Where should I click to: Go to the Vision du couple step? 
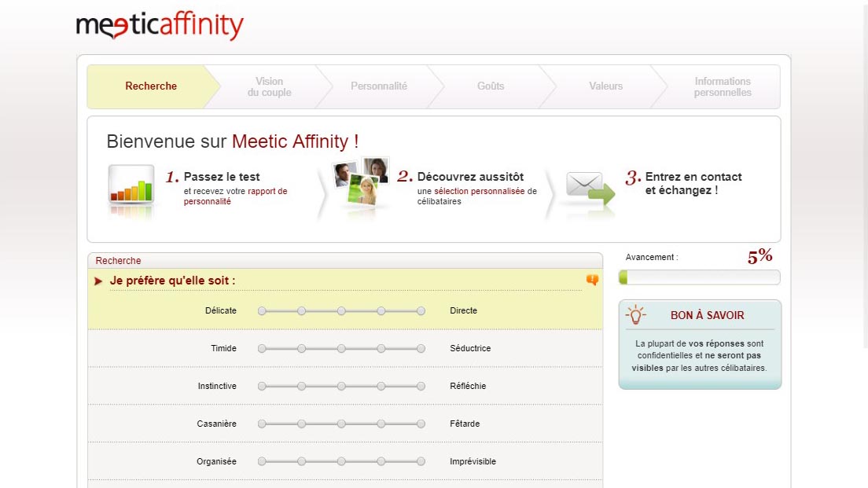tap(269, 87)
